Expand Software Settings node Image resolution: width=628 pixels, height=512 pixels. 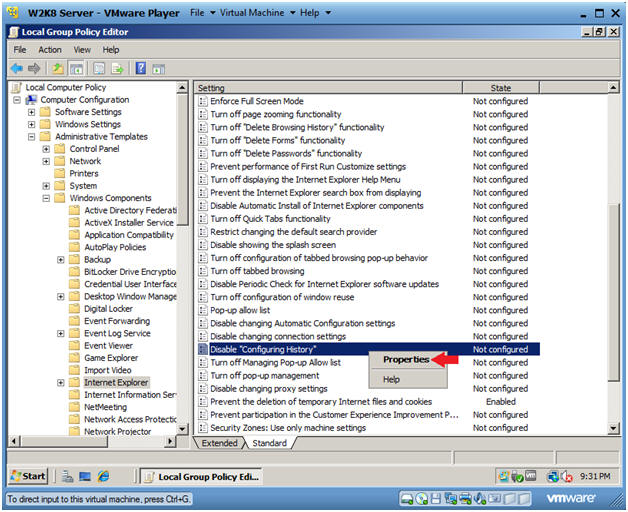pos(31,112)
